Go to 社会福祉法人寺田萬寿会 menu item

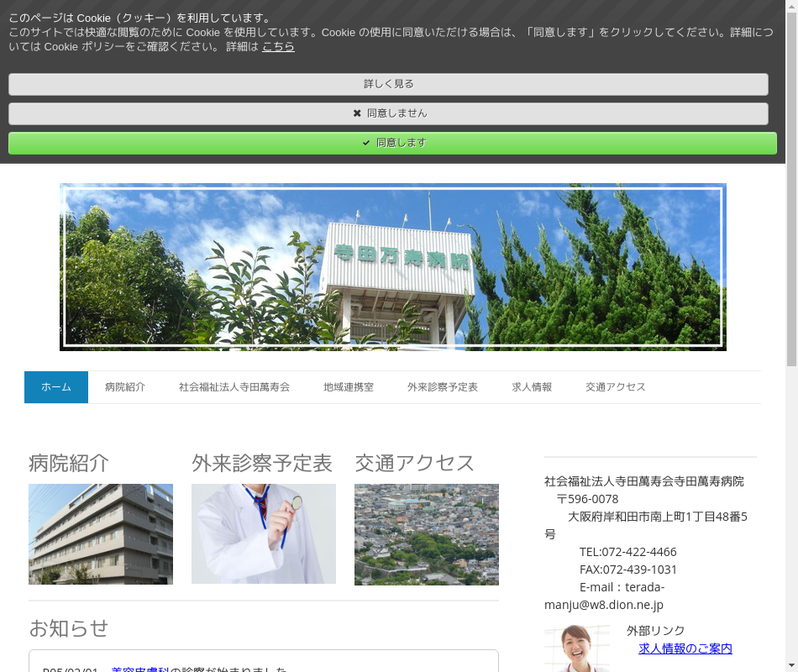tap(234, 387)
